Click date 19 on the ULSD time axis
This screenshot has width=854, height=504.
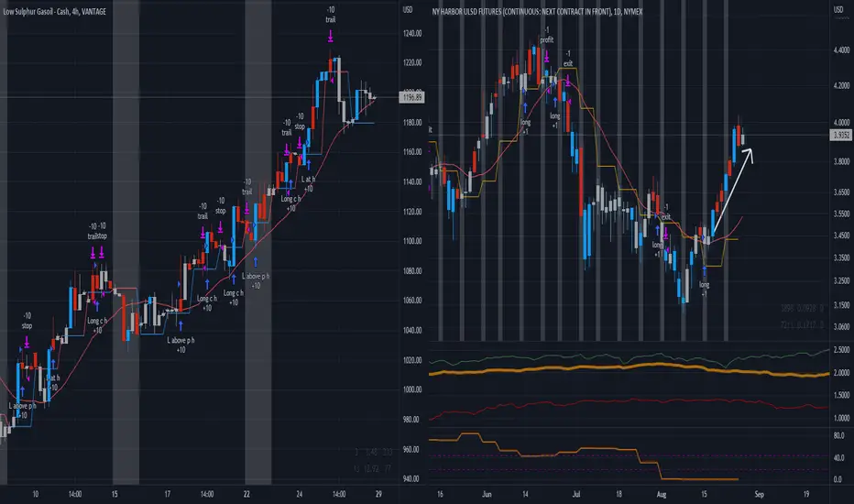click(806, 494)
